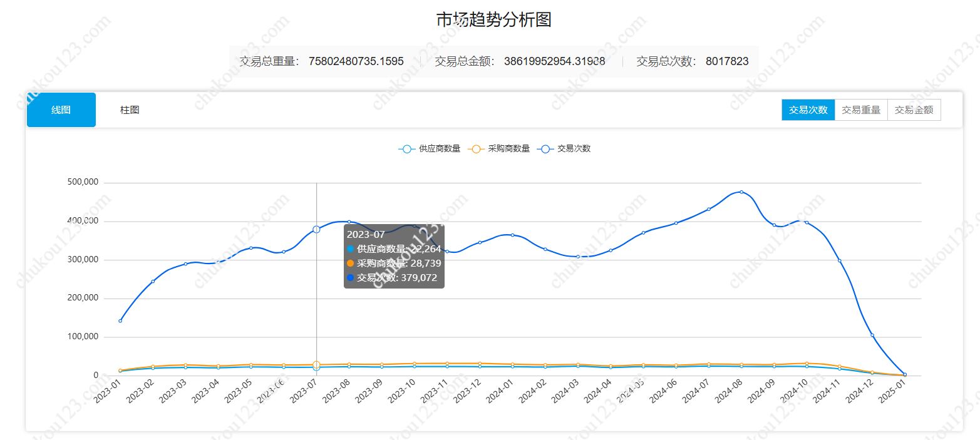Click the tooltip header 2023-07

365,234
